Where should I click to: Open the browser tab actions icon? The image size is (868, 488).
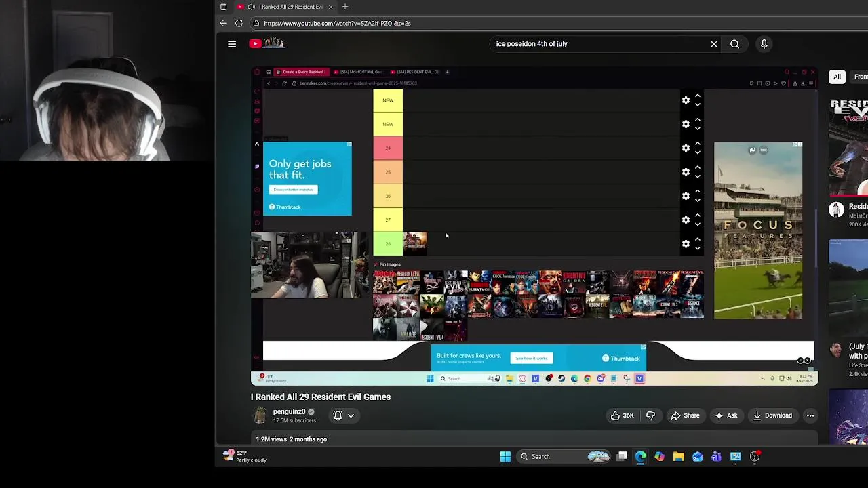tap(223, 7)
